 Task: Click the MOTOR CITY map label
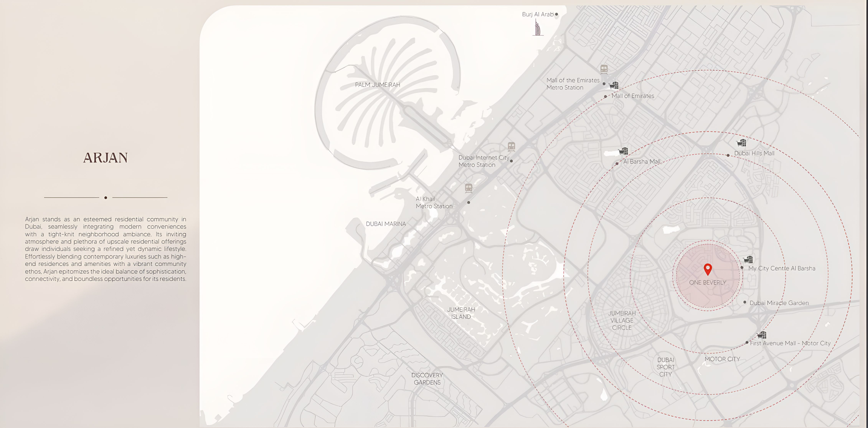pyautogui.click(x=722, y=359)
